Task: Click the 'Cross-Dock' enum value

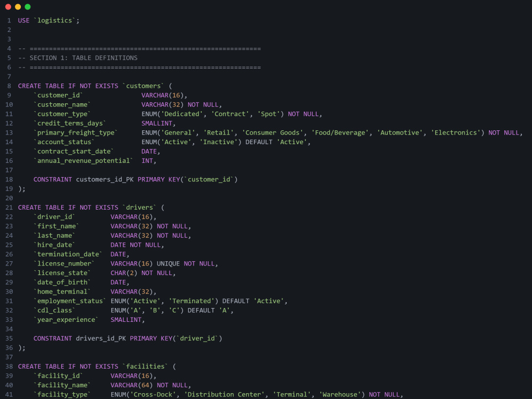Action: point(153,395)
